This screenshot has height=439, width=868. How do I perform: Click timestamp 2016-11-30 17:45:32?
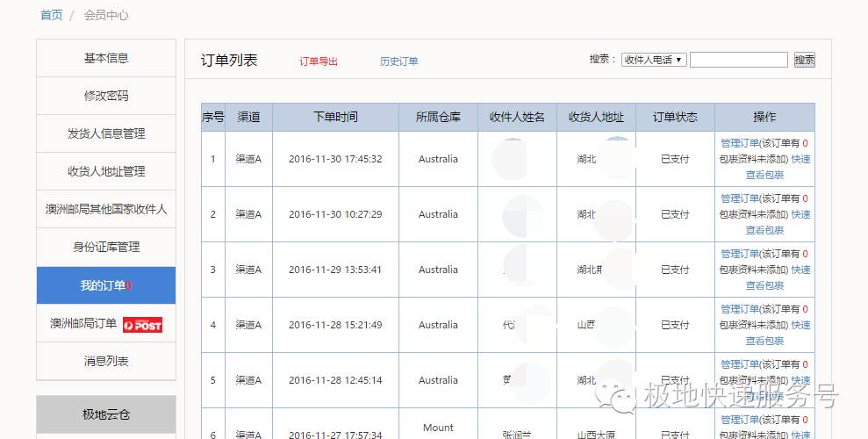pyautogui.click(x=335, y=159)
